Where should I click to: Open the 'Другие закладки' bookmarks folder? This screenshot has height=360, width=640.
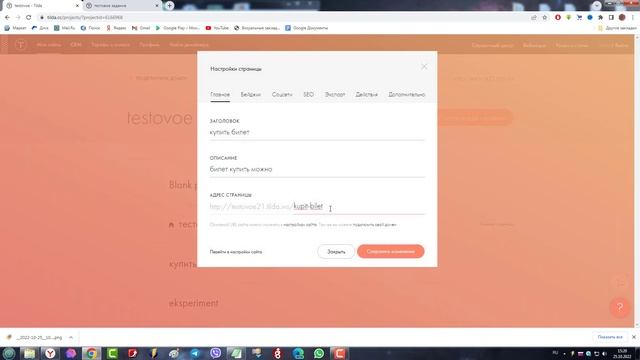pyautogui.click(x=617, y=28)
